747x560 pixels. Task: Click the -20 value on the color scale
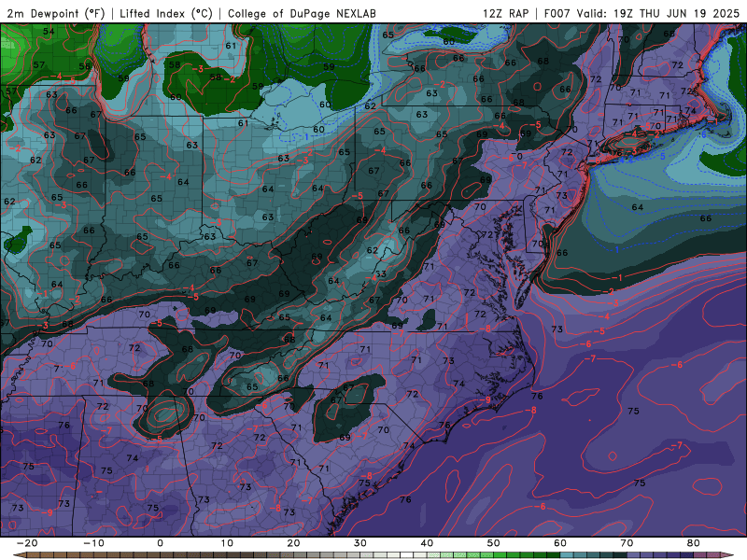tap(27, 543)
